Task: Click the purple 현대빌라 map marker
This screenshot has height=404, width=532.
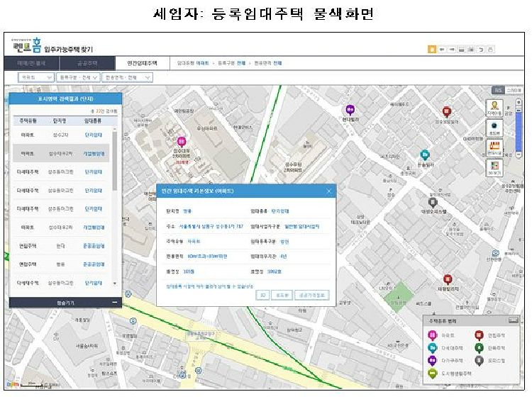Action: (x=350, y=110)
